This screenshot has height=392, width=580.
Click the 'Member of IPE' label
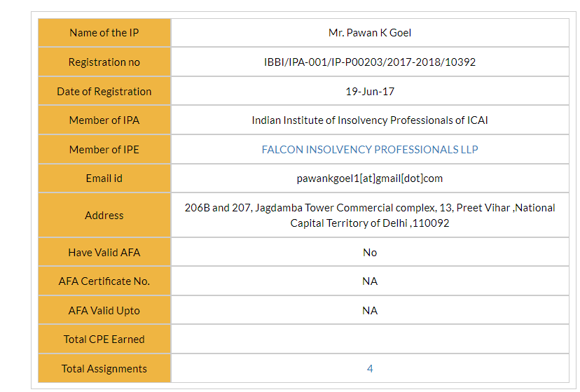tap(104, 149)
